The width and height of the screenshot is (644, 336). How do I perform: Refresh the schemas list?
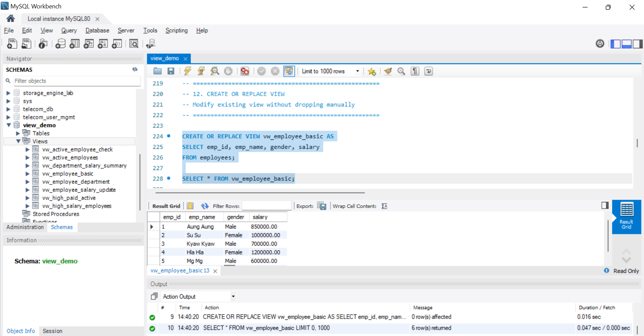(x=135, y=70)
